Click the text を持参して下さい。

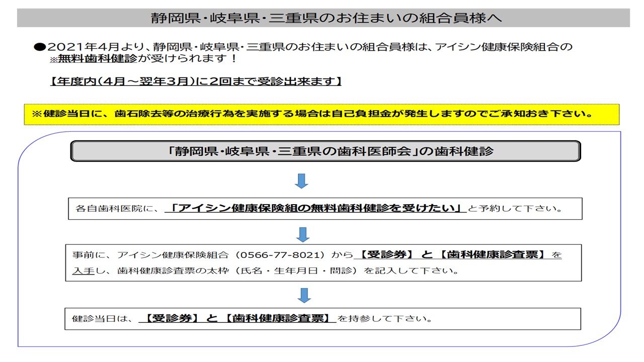pos(385,319)
